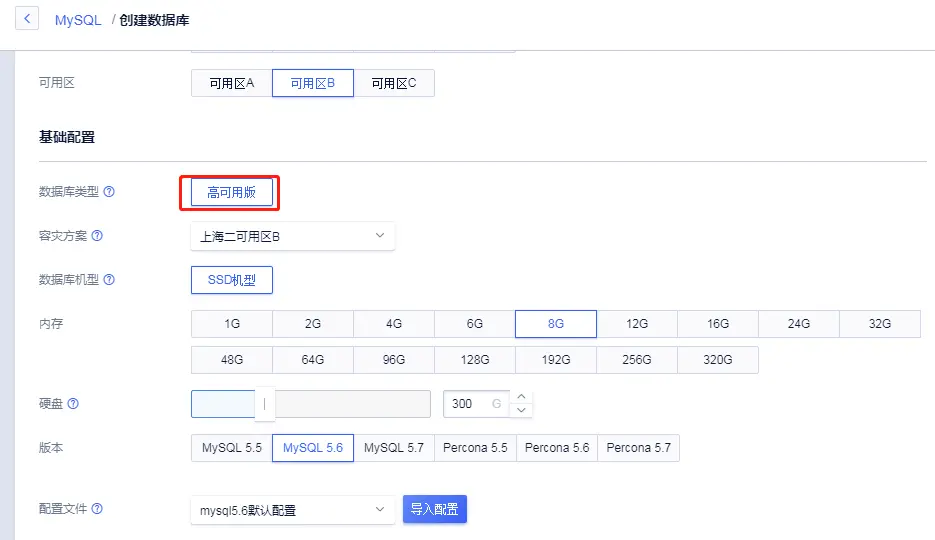Choose Percona 5.6 version
Screen dimensions: 935x540
(557, 448)
